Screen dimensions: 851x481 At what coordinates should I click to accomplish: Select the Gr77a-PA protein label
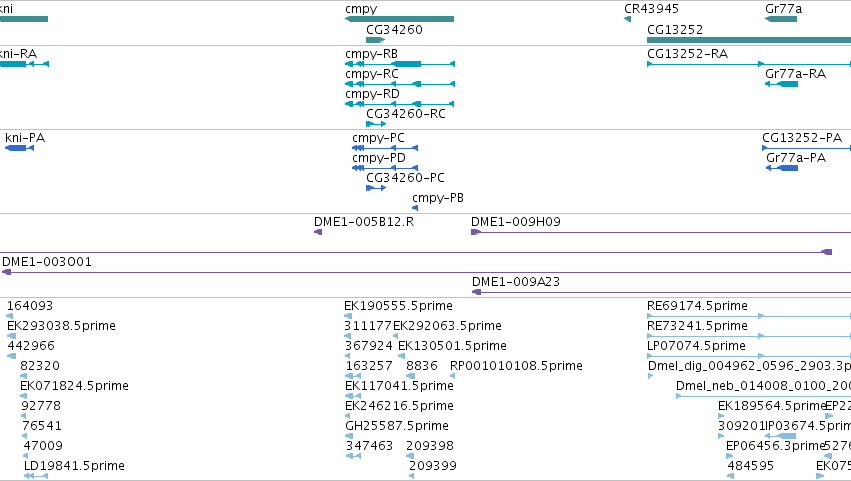796,158
